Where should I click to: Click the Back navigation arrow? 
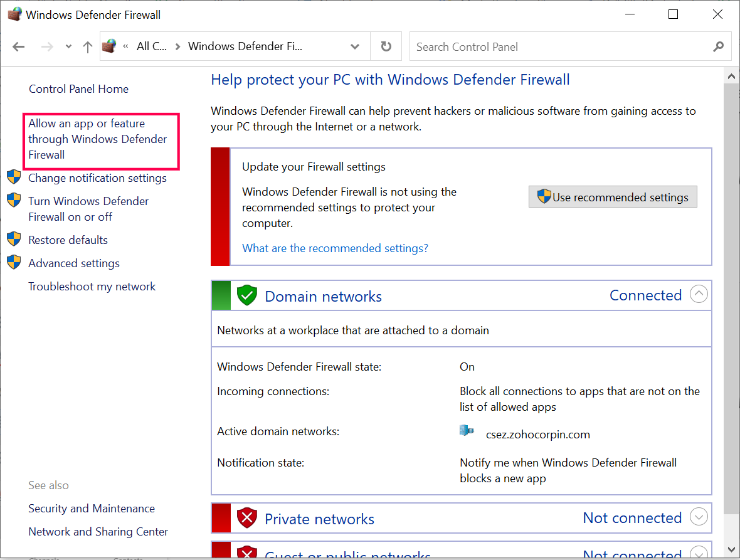[x=18, y=46]
